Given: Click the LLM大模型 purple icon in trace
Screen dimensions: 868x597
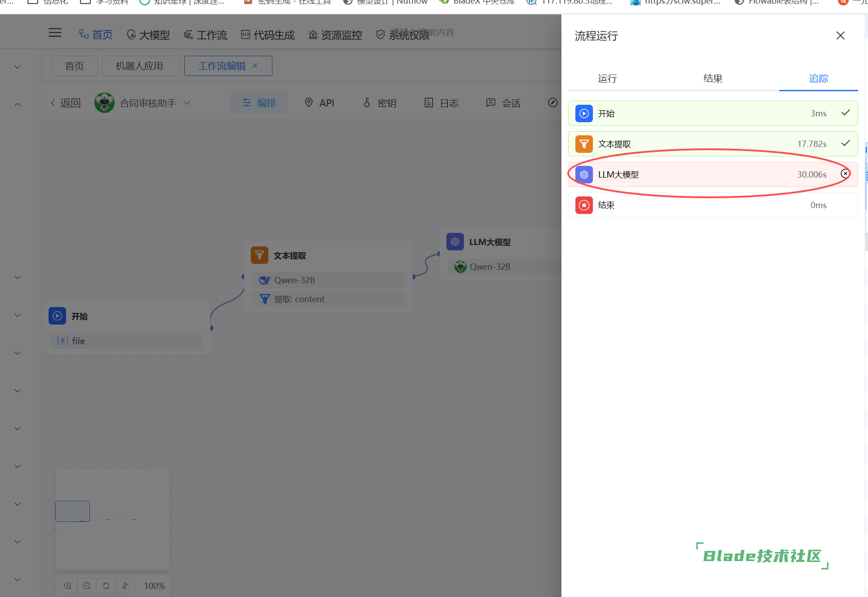Looking at the screenshot, I should tap(584, 174).
